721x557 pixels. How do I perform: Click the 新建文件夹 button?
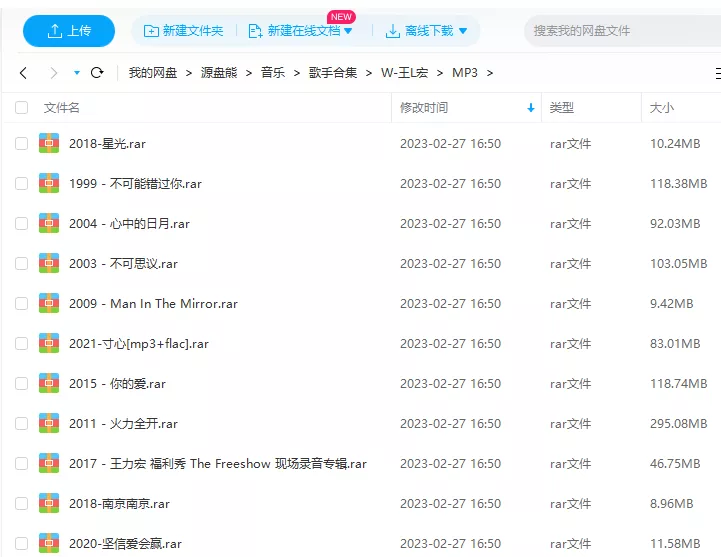[x=184, y=31]
